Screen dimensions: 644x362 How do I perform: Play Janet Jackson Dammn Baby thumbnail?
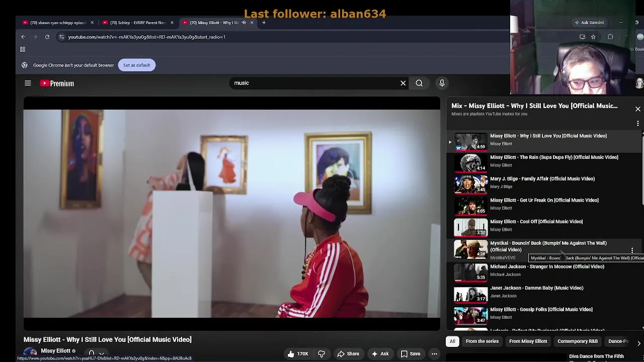471,294
